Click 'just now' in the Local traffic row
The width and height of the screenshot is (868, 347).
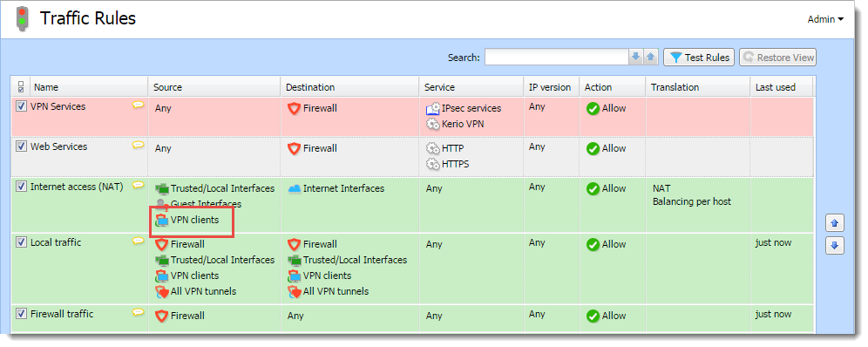(x=773, y=242)
